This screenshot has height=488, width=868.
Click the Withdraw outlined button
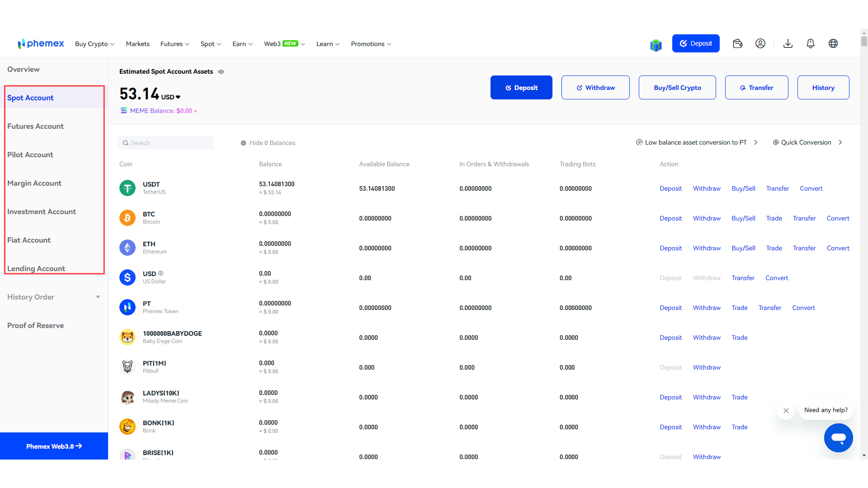(595, 88)
